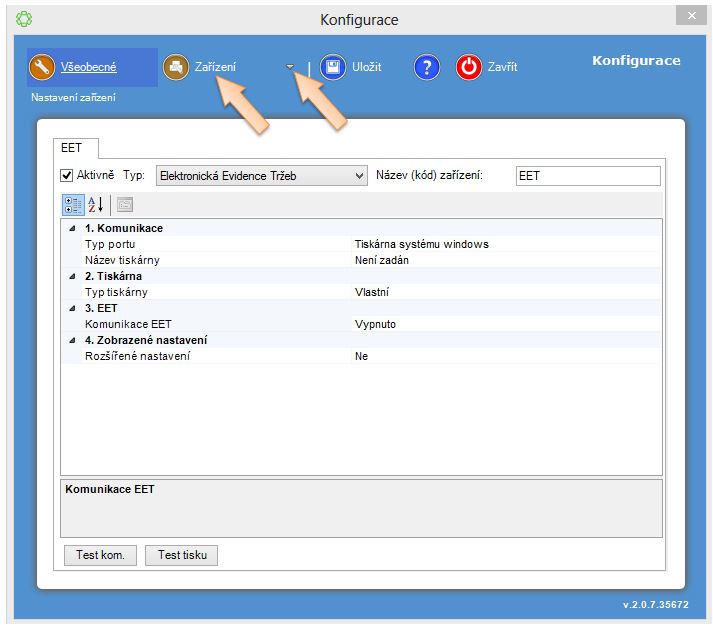The image size is (713, 628).
Task: Collapse the 3. EET category
Action: tap(71, 308)
